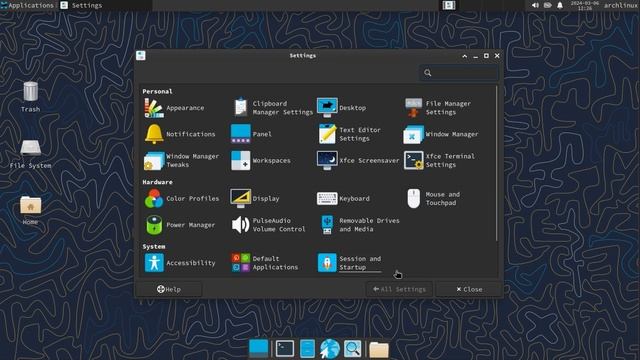
Task: Click the archlinux user label in top panel
Action: pyautogui.click(x=622, y=5)
